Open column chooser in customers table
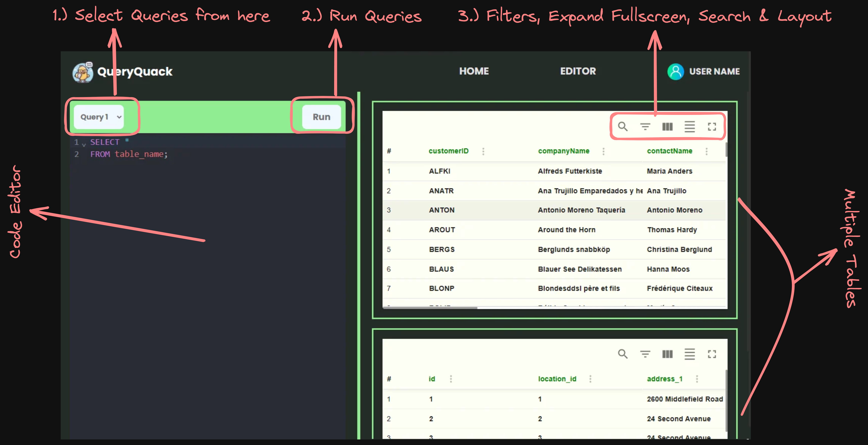The width and height of the screenshot is (868, 445). pyautogui.click(x=667, y=126)
